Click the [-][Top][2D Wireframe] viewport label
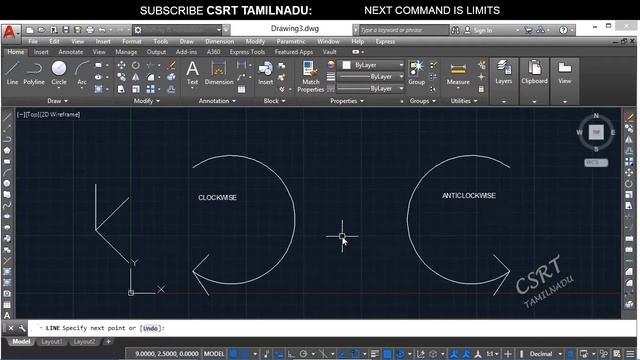 click(x=48, y=114)
